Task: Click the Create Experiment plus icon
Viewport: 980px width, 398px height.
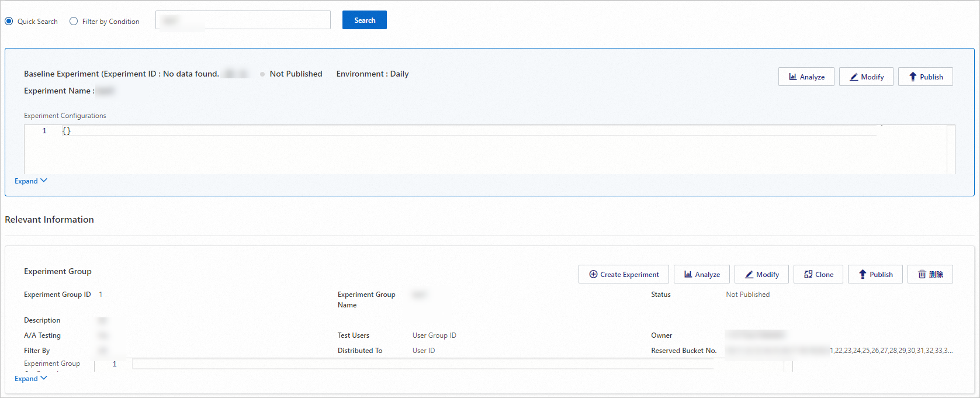Action: [593, 275]
